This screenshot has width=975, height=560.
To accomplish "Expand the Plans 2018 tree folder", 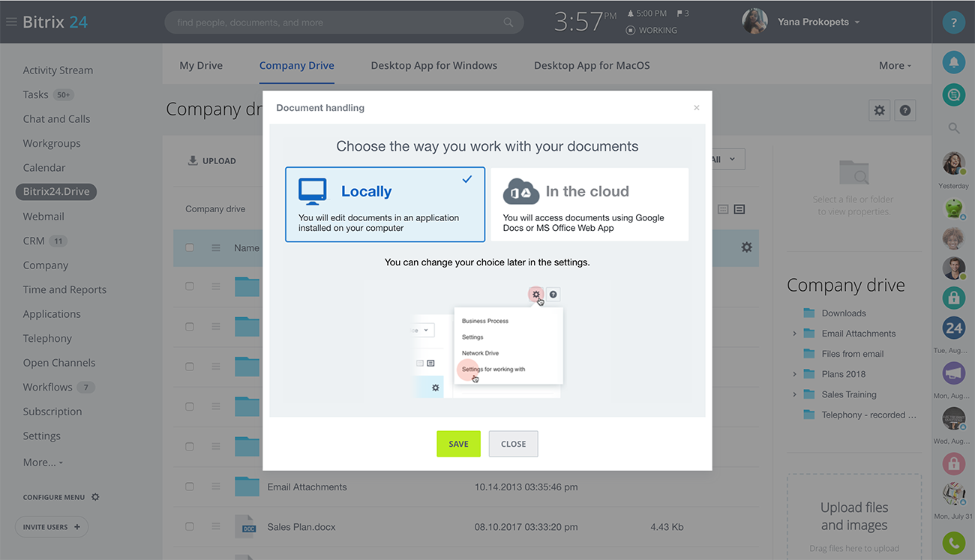I will (x=795, y=374).
